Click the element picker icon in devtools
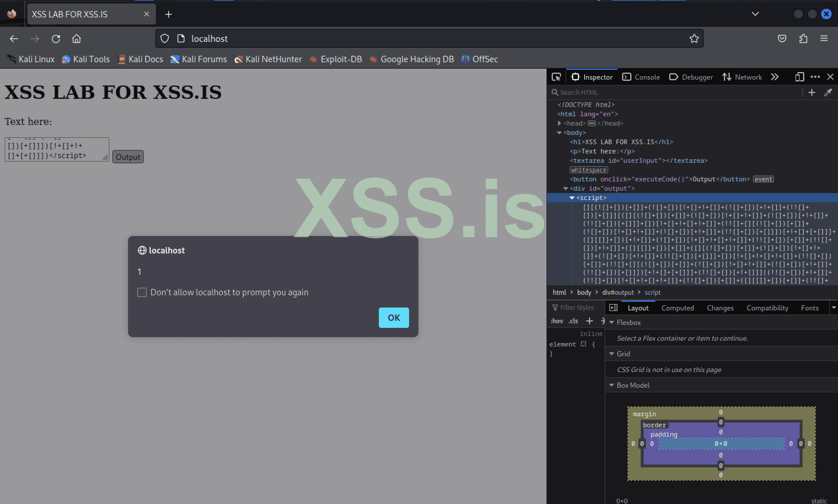This screenshot has width=838, height=504. click(x=556, y=77)
